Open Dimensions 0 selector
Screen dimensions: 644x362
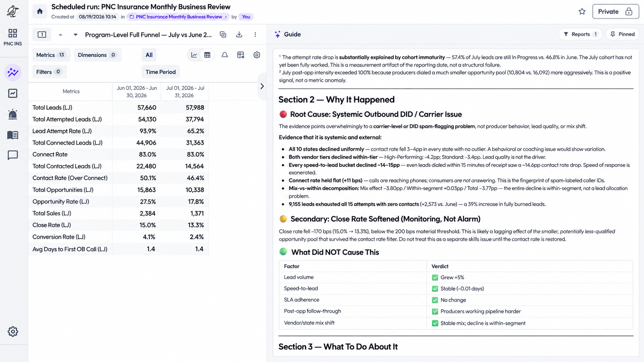(x=97, y=55)
